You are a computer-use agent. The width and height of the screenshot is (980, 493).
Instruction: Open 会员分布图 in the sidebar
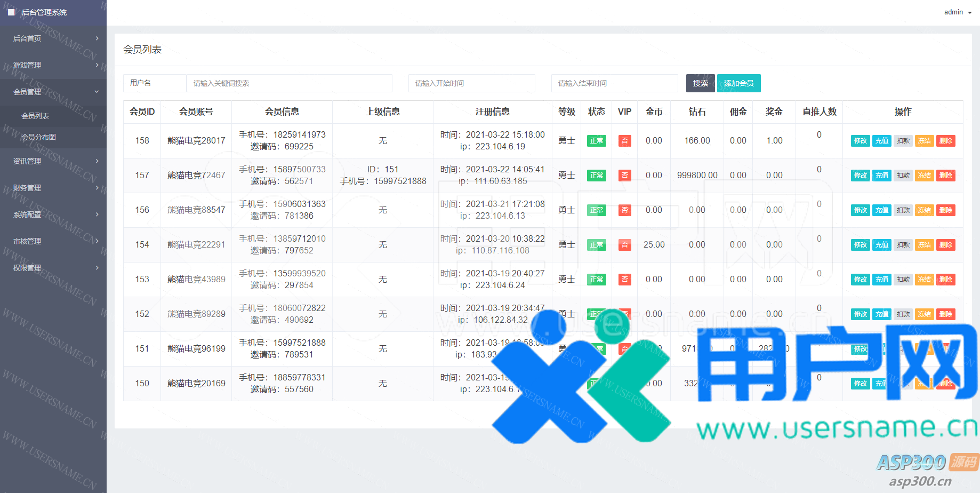point(38,137)
